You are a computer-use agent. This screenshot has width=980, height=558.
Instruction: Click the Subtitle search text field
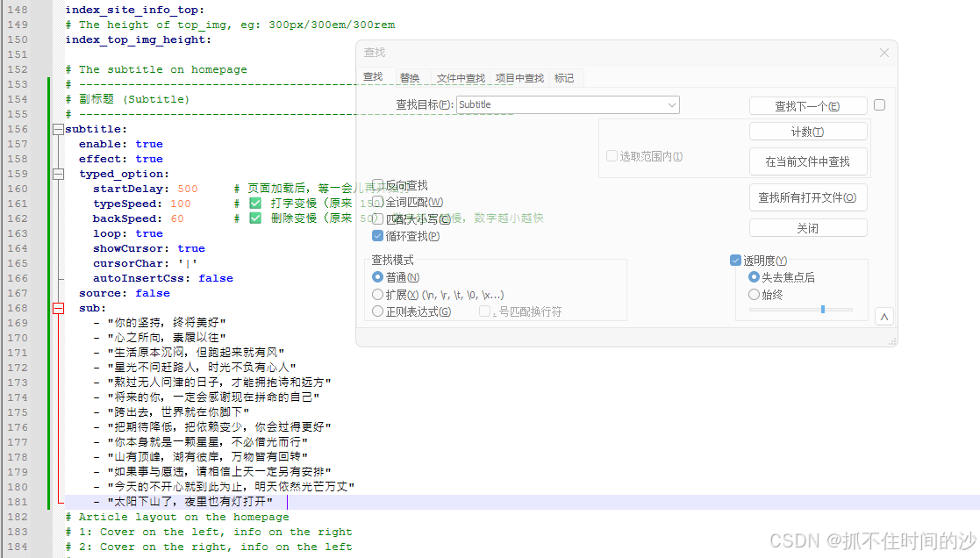pos(562,105)
